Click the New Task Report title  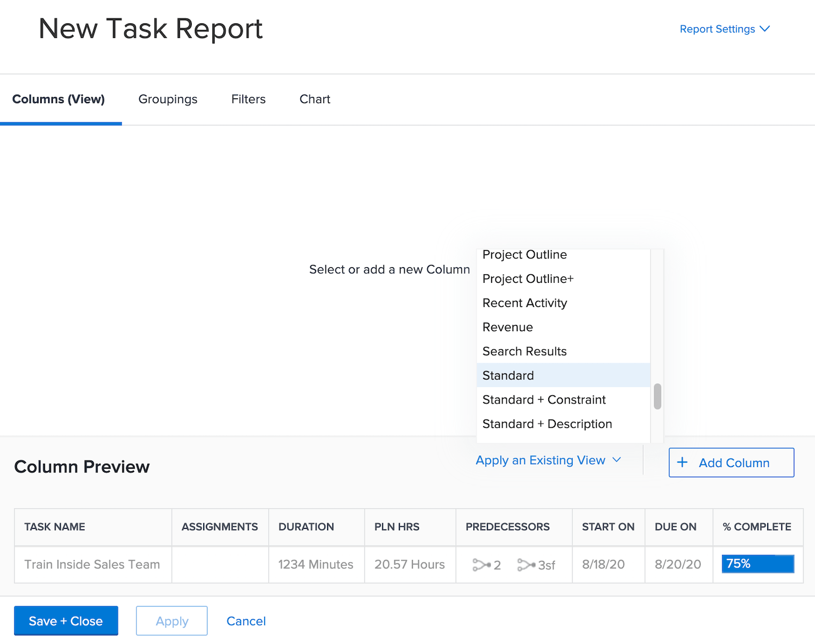tap(151, 29)
